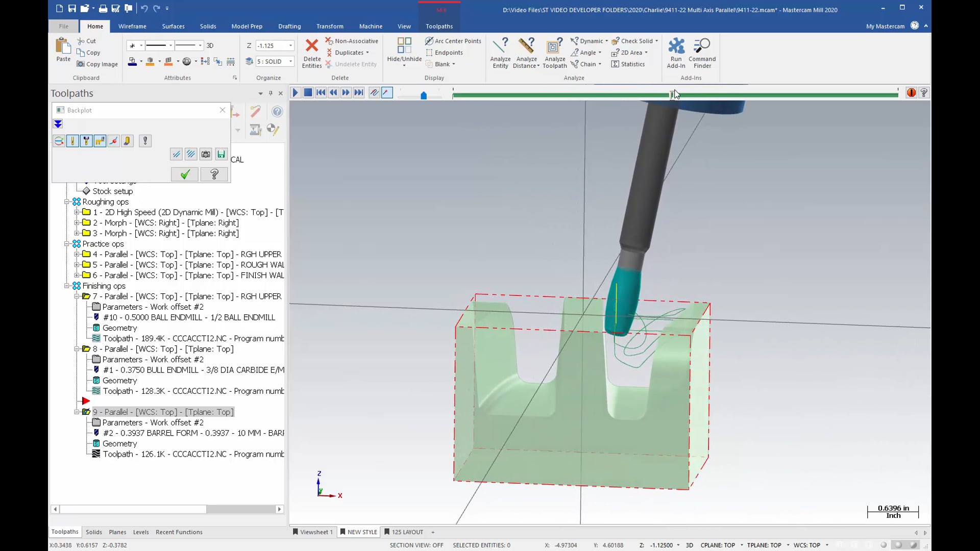Image resolution: width=980 pixels, height=551 pixels.
Task: Click the Arc Center Points icon
Action: click(428, 41)
